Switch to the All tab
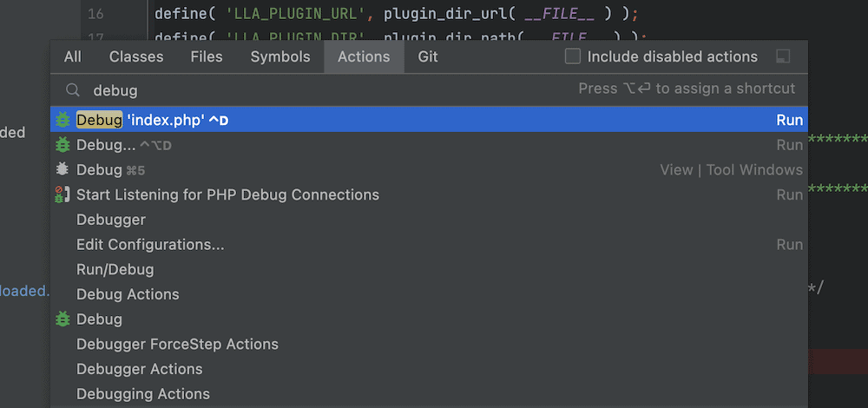Screen dimensions: 868x408 pos(73,56)
